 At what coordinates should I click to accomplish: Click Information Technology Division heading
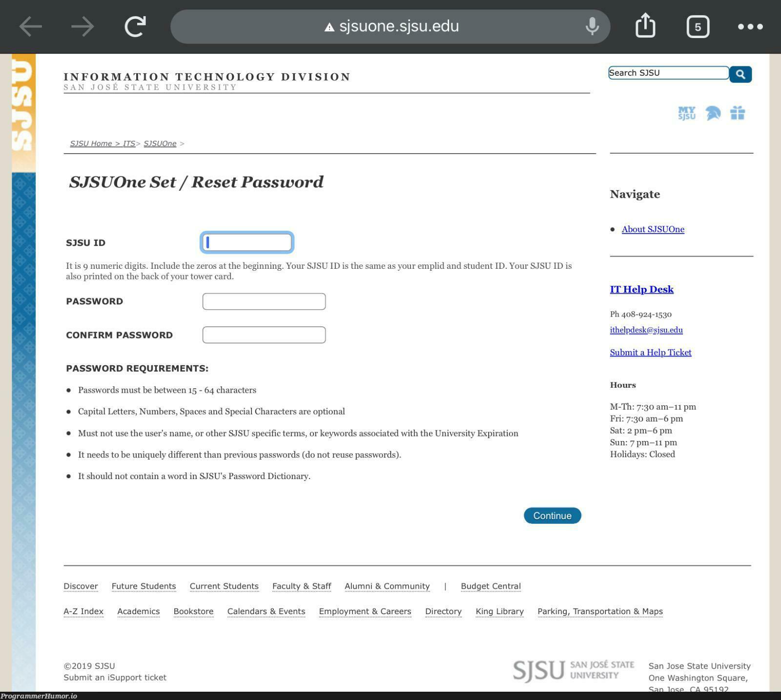click(x=207, y=77)
